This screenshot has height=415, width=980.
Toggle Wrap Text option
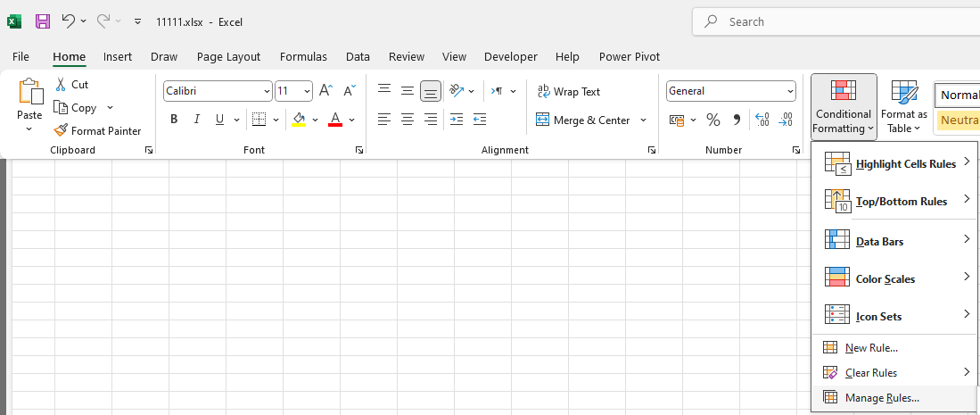(x=568, y=91)
